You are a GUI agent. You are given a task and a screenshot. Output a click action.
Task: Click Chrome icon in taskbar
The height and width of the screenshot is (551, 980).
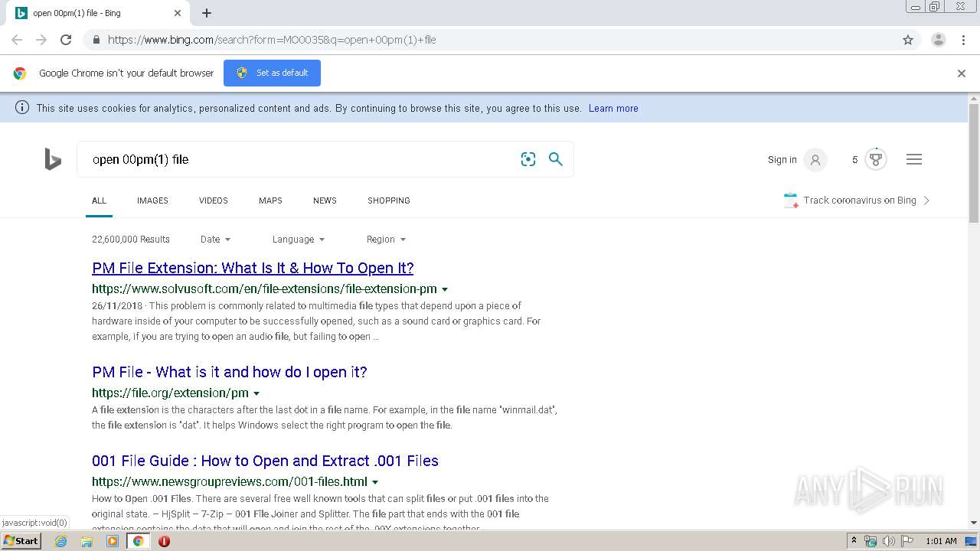click(139, 541)
